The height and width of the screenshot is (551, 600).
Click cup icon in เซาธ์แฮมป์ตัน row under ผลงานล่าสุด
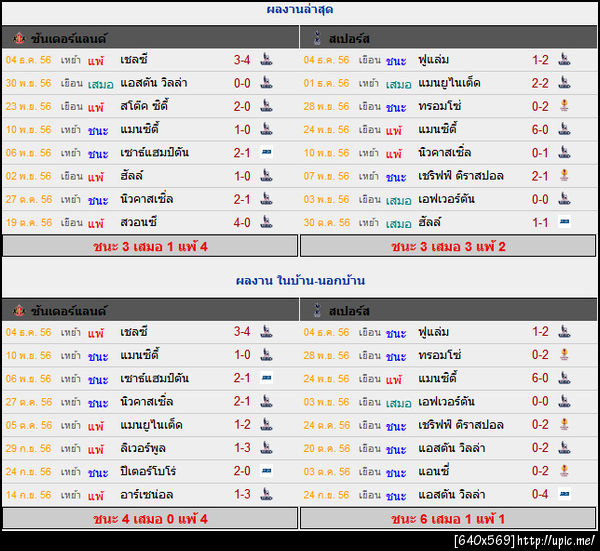pos(267,152)
